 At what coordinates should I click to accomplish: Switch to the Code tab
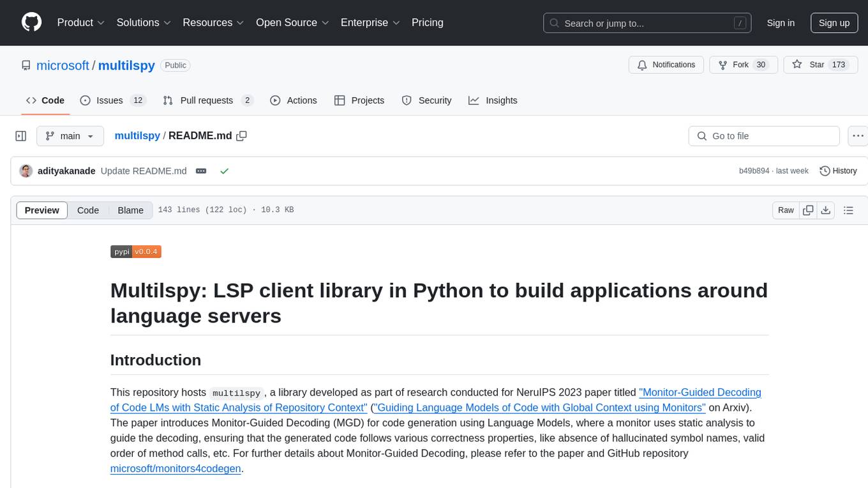[45, 100]
